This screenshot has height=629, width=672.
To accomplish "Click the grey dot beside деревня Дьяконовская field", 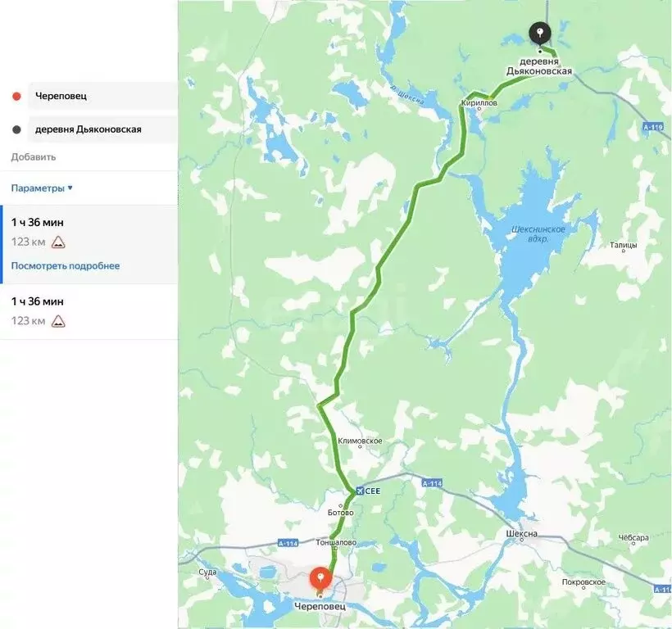I will (16, 129).
